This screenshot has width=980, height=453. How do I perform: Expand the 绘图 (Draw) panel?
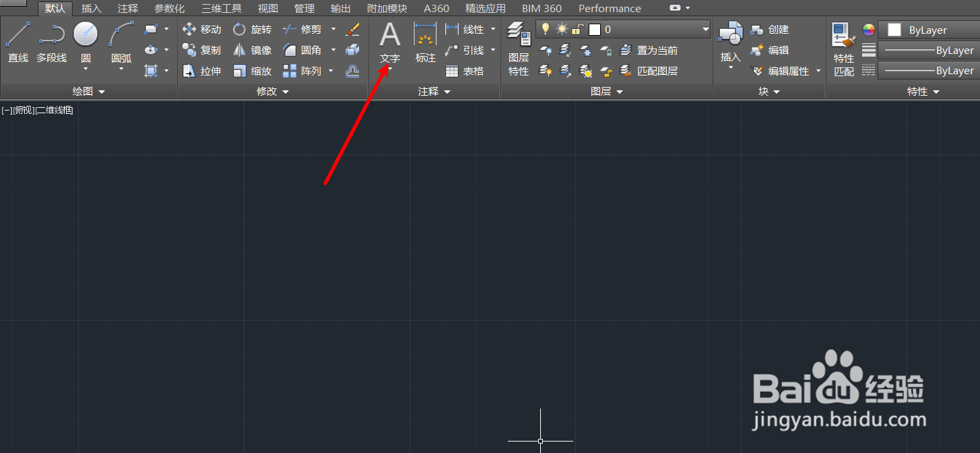89,91
